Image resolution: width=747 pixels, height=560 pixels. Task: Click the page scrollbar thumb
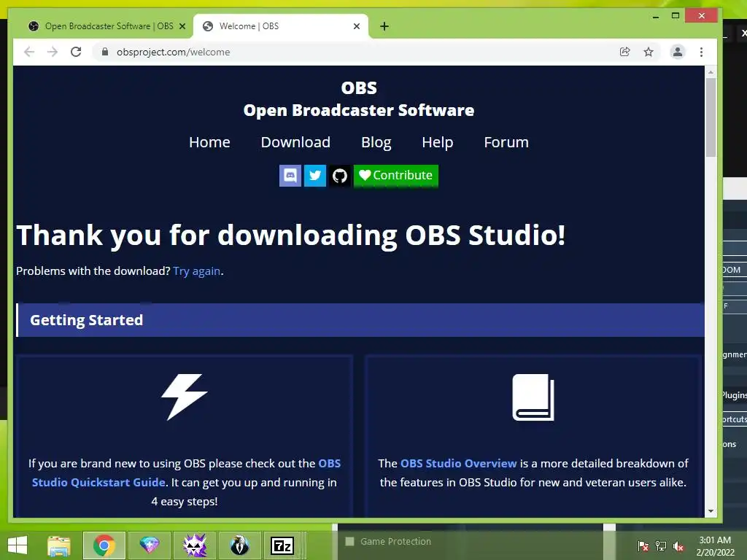point(711,117)
